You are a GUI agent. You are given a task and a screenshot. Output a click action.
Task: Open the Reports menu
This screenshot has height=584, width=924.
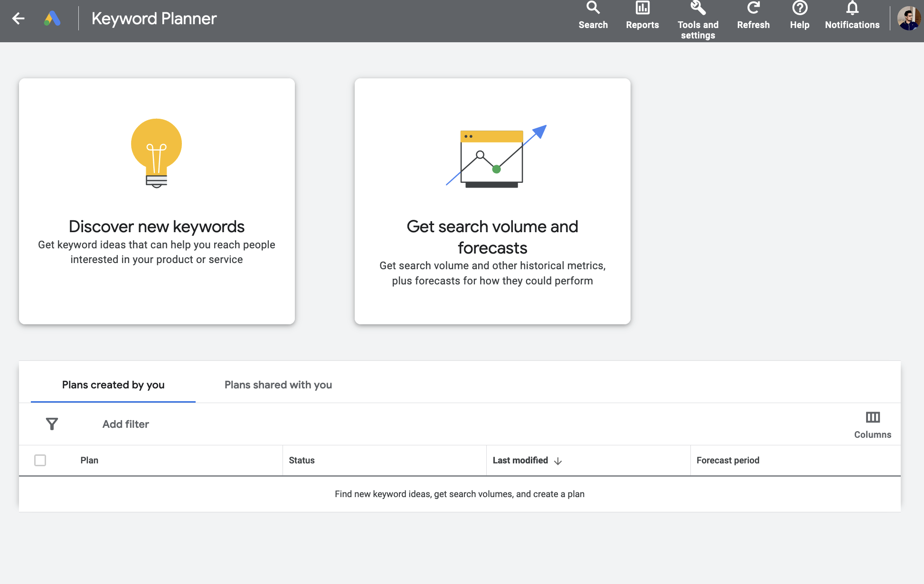tap(642, 16)
